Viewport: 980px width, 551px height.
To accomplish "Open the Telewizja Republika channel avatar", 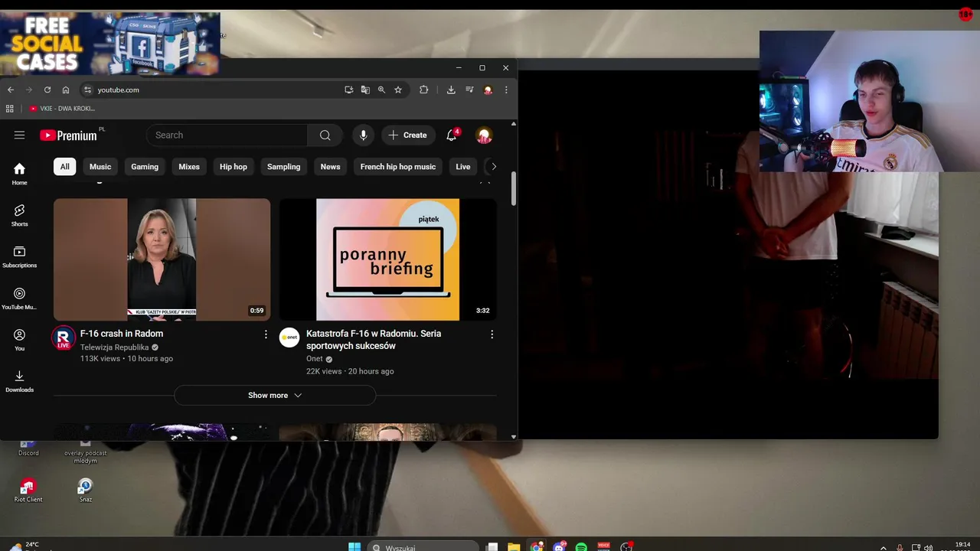I will [64, 337].
